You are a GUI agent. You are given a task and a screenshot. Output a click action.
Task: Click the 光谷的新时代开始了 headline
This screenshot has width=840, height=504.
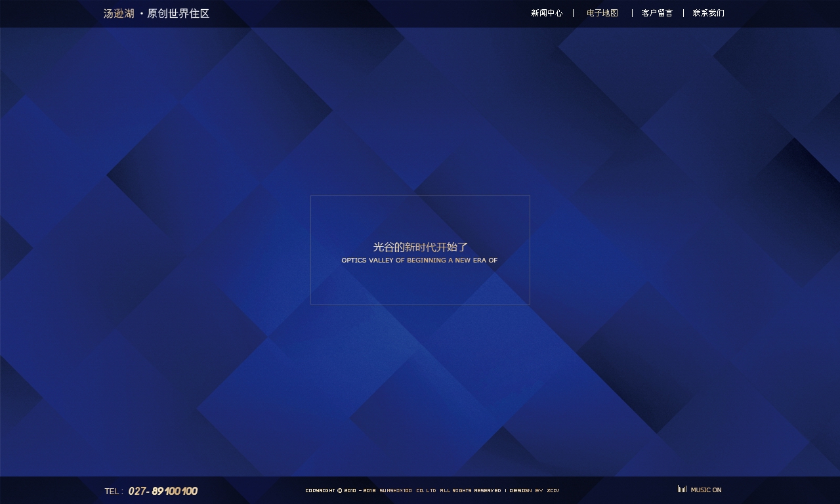pos(420,247)
